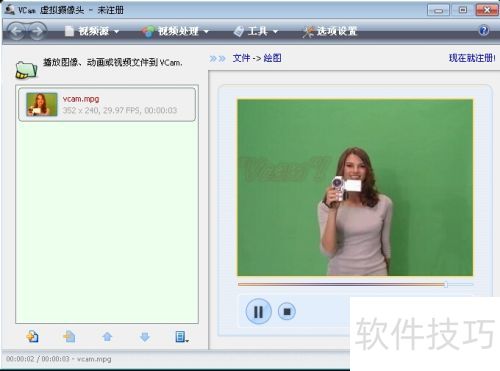Click the status bar time '00:00:02 / 00:00:03'
Image resolution: width=500 pixels, height=371 pixels.
coord(38,359)
